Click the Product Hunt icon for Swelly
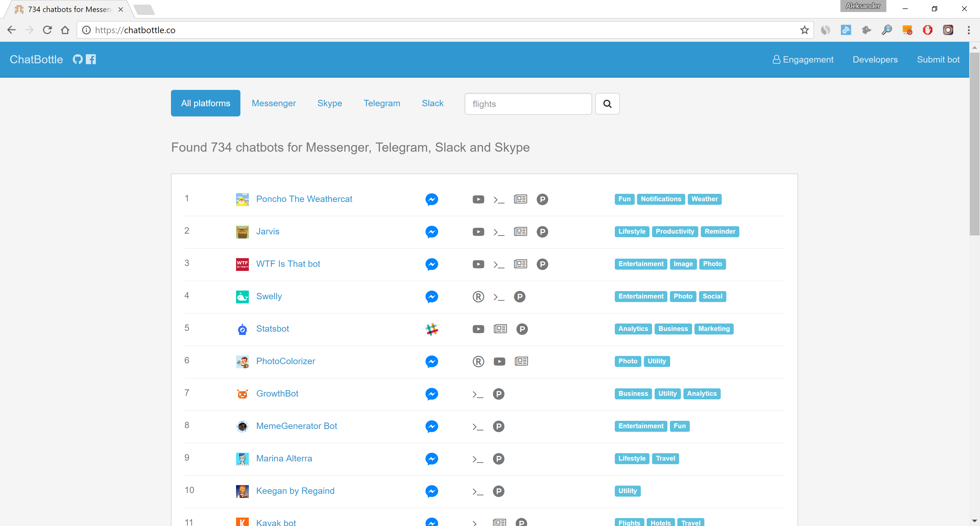Viewport: 980px width, 526px height. click(x=519, y=296)
